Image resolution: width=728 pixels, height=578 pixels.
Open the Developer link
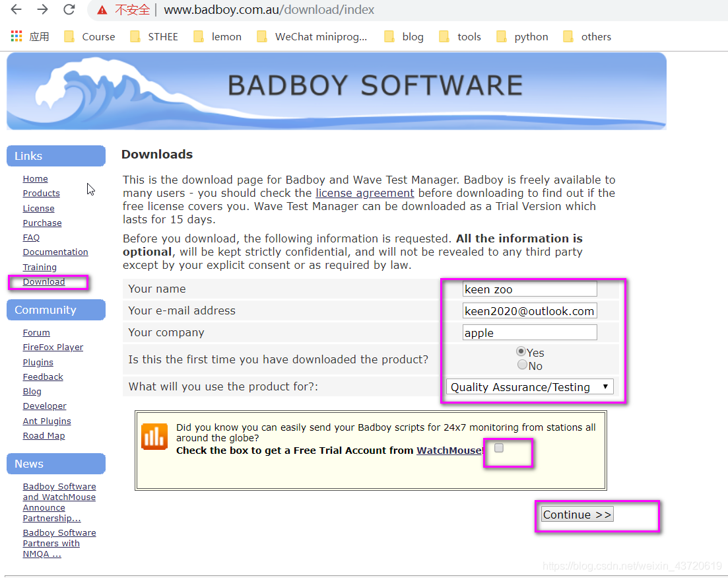point(45,406)
